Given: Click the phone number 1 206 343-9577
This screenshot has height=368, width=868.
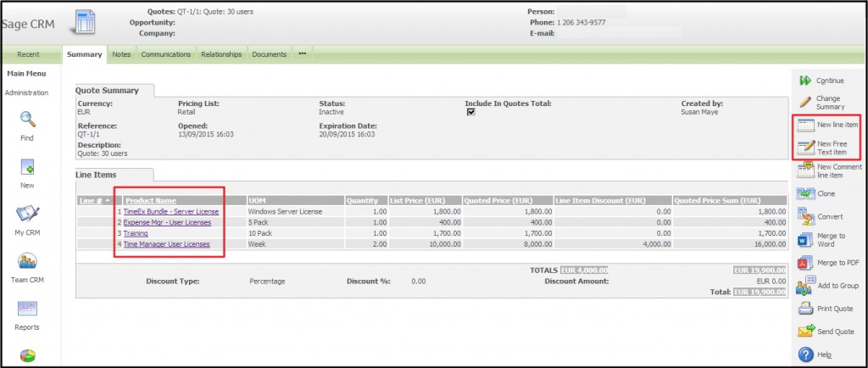Looking at the screenshot, I should [581, 23].
